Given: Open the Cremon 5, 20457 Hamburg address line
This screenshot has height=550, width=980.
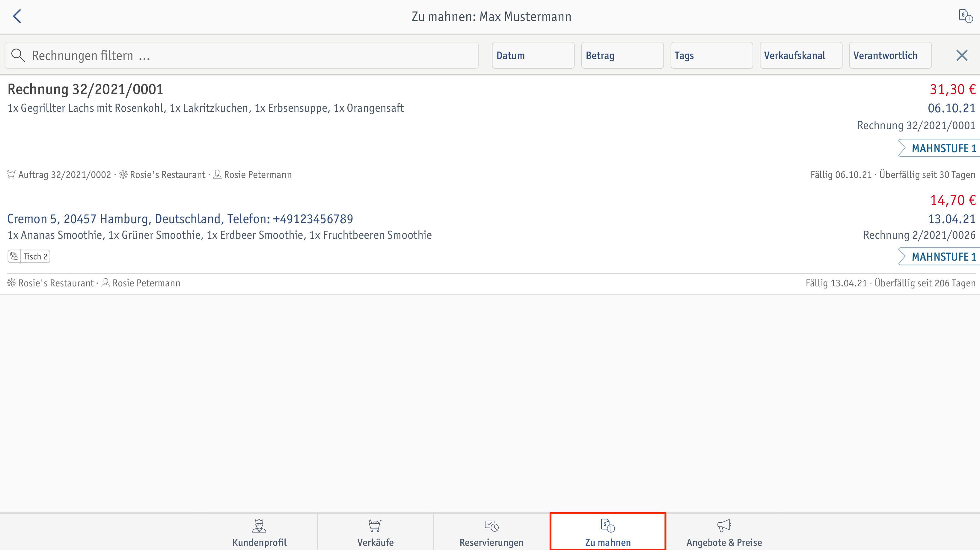Looking at the screenshot, I should [x=180, y=219].
